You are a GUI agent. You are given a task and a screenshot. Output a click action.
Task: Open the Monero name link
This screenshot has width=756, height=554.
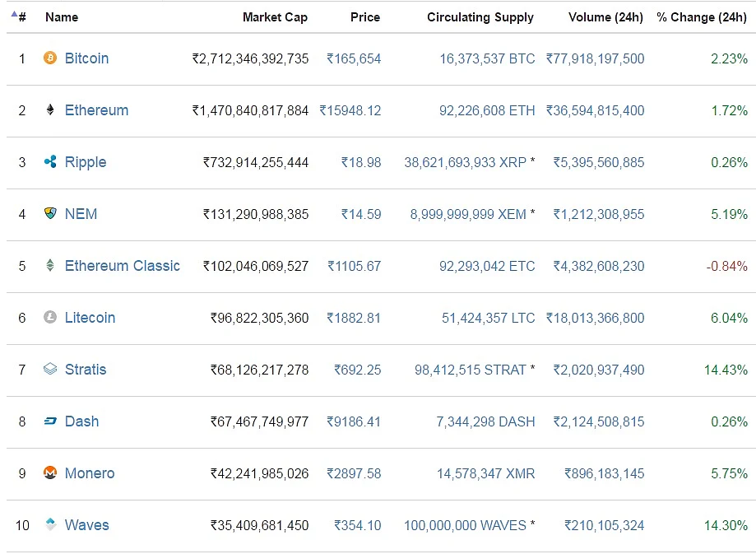[90, 473]
